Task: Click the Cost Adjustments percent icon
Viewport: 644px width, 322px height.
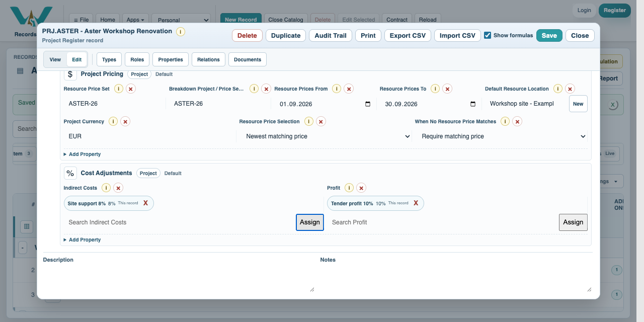Action: pyautogui.click(x=70, y=173)
